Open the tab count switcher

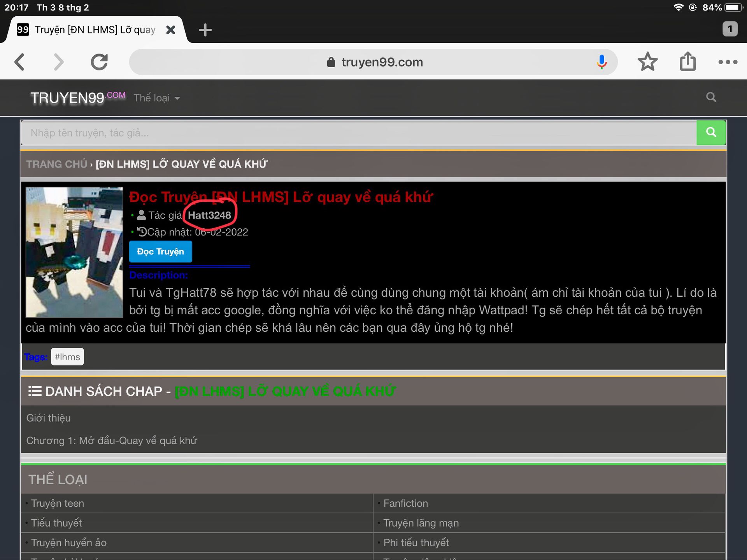pyautogui.click(x=729, y=29)
